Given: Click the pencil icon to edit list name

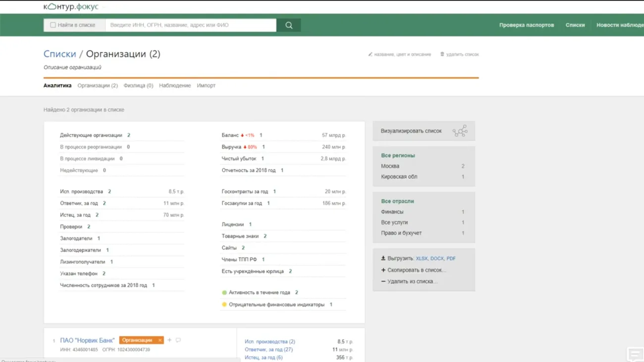Looking at the screenshot, I should 370,54.
